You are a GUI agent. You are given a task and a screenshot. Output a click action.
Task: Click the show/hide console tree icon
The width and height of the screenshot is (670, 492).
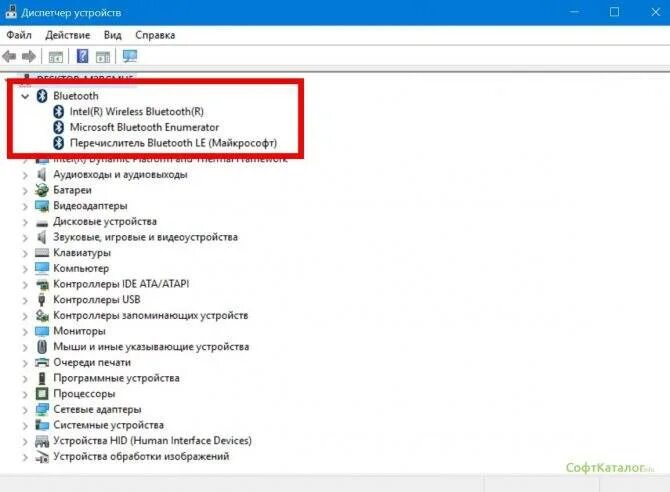pos(56,56)
